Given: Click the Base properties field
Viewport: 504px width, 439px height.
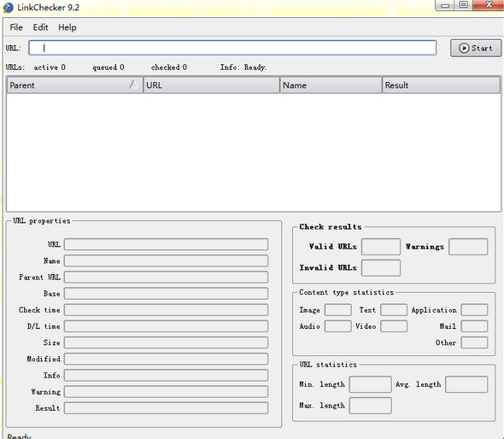Looking at the screenshot, I should [166, 294].
